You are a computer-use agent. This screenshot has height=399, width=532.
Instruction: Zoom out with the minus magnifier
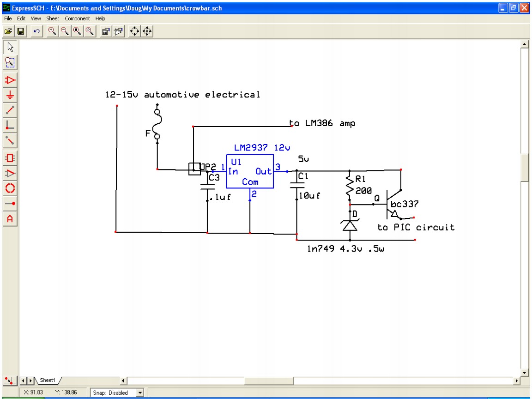[x=65, y=31]
